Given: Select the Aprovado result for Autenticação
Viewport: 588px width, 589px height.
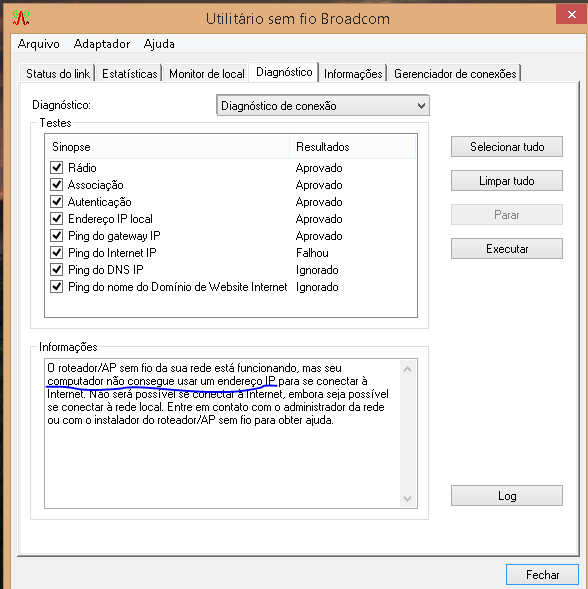Looking at the screenshot, I should (319, 202).
